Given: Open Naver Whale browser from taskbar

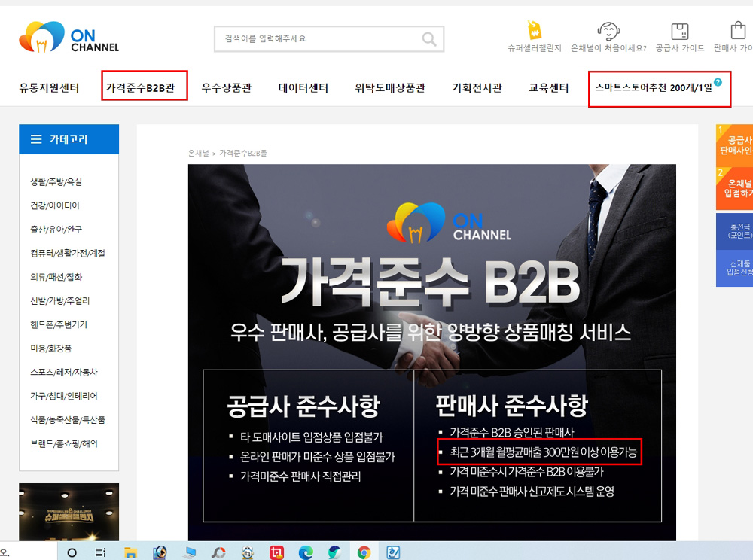Looking at the screenshot, I should (335, 552).
